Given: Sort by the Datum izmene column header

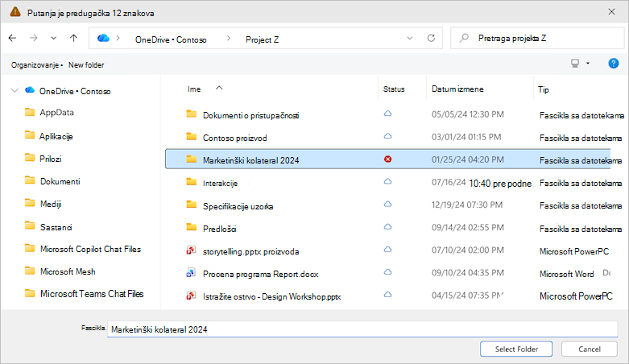Looking at the screenshot, I should 457,89.
